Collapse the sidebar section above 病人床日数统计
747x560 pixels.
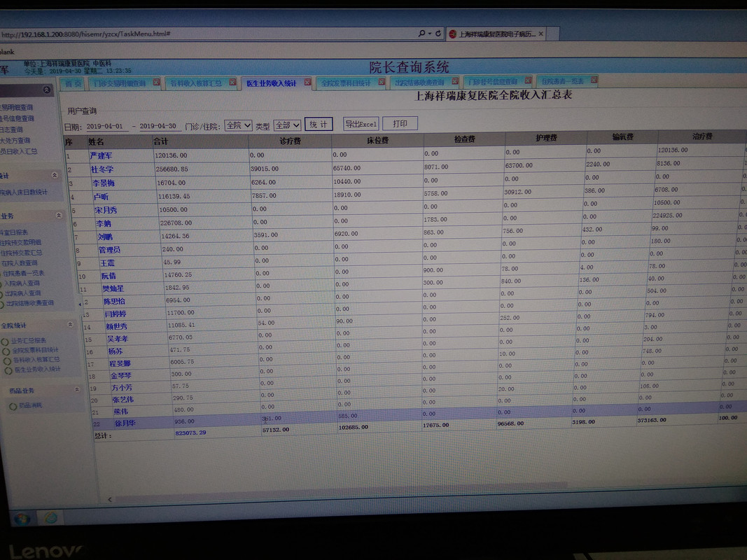click(55, 175)
